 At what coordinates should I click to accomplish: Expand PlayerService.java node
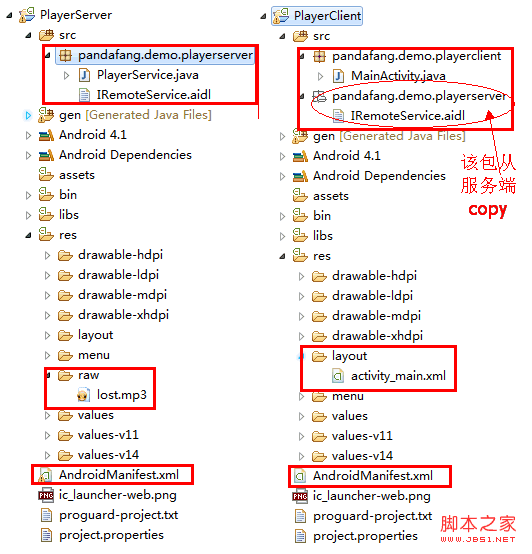pos(66,75)
